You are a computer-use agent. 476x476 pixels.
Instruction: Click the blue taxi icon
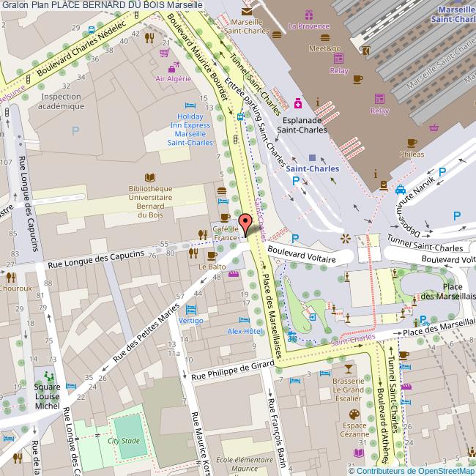coord(401,190)
